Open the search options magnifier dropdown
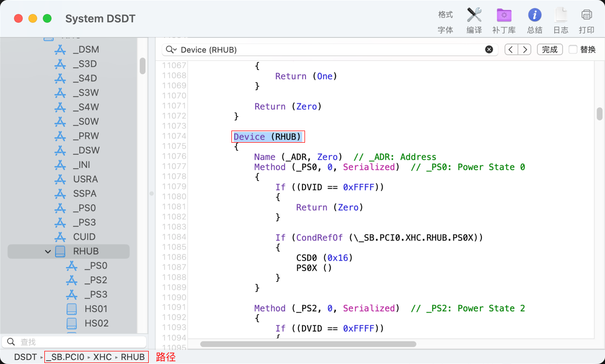This screenshot has width=605, height=364. (171, 49)
